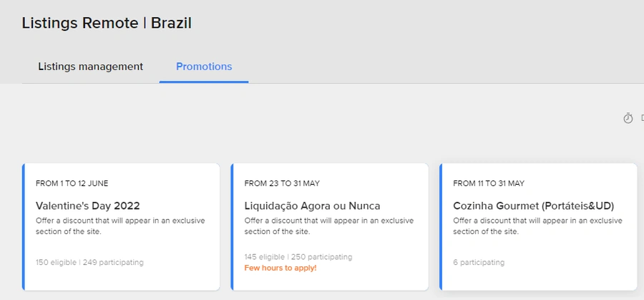
Task: Click 'FROM 1 TO 12 JUNE' date label
Action: click(72, 183)
